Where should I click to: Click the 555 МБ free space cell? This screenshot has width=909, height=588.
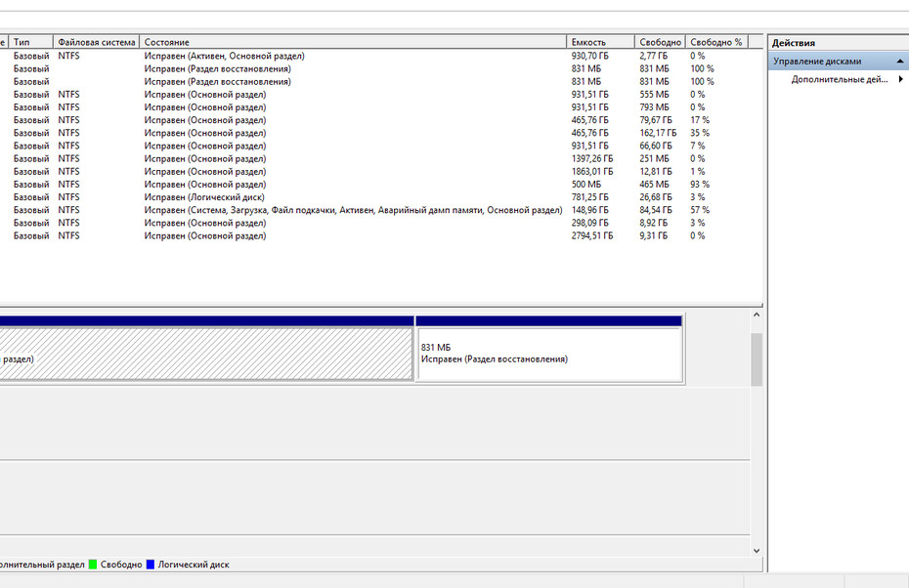tap(654, 95)
